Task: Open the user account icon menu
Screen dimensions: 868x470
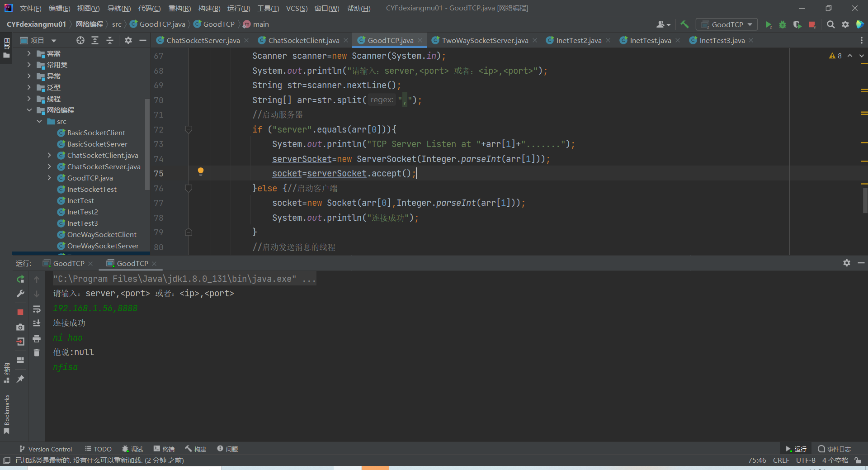Action: tap(663, 24)
